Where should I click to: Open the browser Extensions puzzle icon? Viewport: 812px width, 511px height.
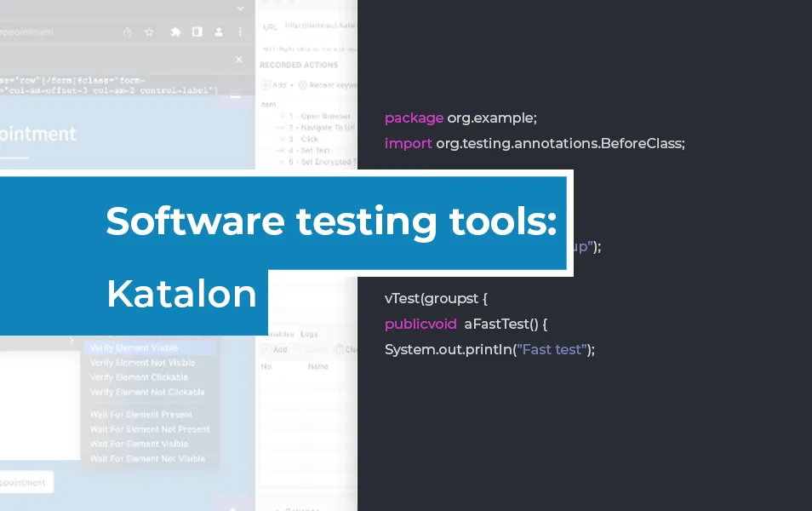coord(176,31)
